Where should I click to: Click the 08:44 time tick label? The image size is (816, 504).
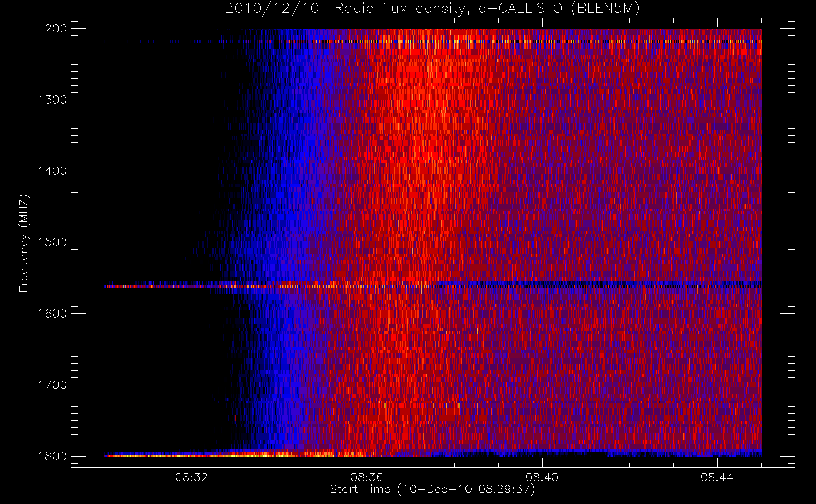(x=717, y=477)
